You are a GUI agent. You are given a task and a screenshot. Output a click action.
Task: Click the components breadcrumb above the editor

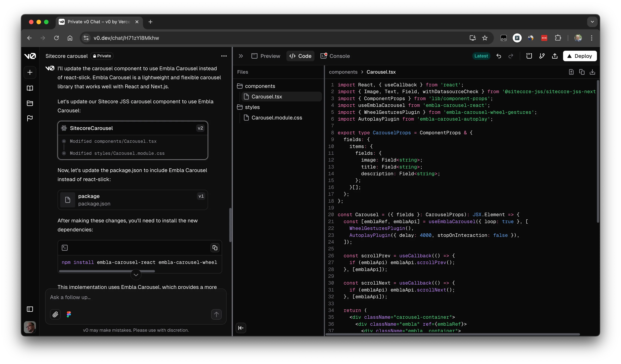click(x=343, y=72)
